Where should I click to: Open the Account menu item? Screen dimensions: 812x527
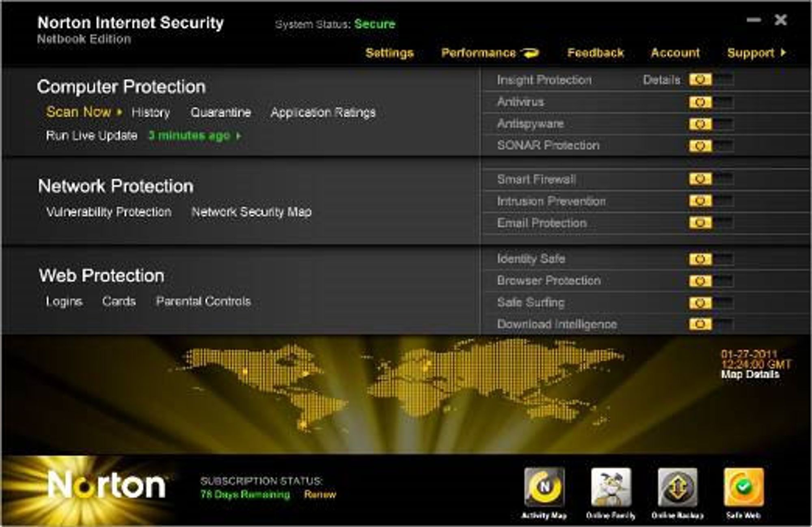click(675, 53)
